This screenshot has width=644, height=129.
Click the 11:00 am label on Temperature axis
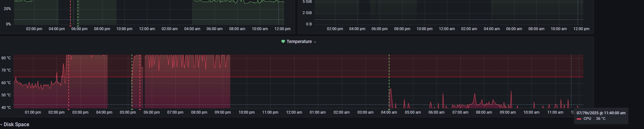(555, 112)
